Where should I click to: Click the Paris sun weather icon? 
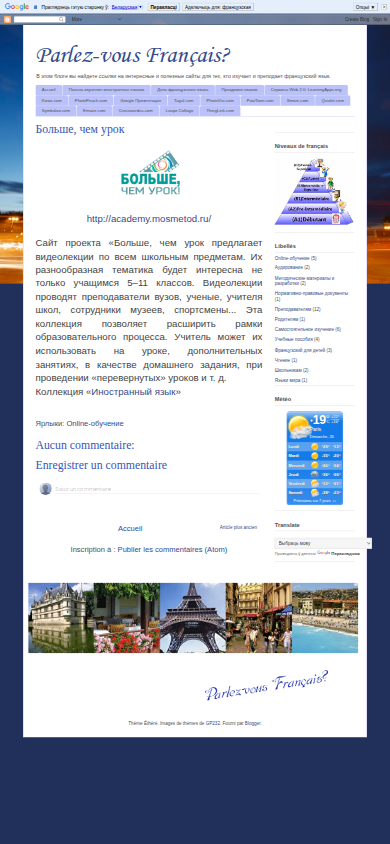point(298,427)
